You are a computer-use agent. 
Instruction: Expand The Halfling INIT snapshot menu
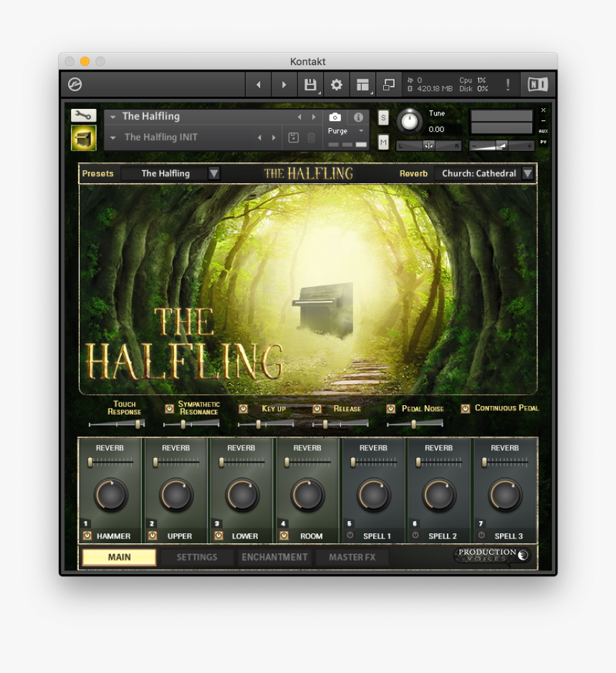(x=113, y=137)
